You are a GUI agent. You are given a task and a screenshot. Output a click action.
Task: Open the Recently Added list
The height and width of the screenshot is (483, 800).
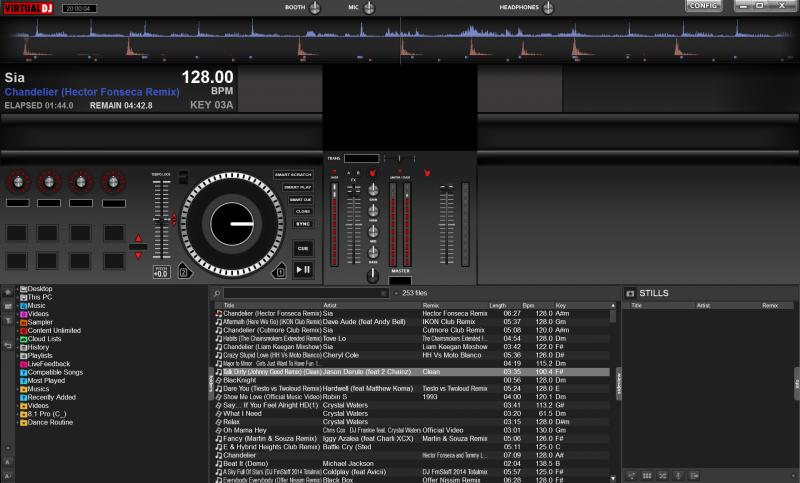coord(48,397)
